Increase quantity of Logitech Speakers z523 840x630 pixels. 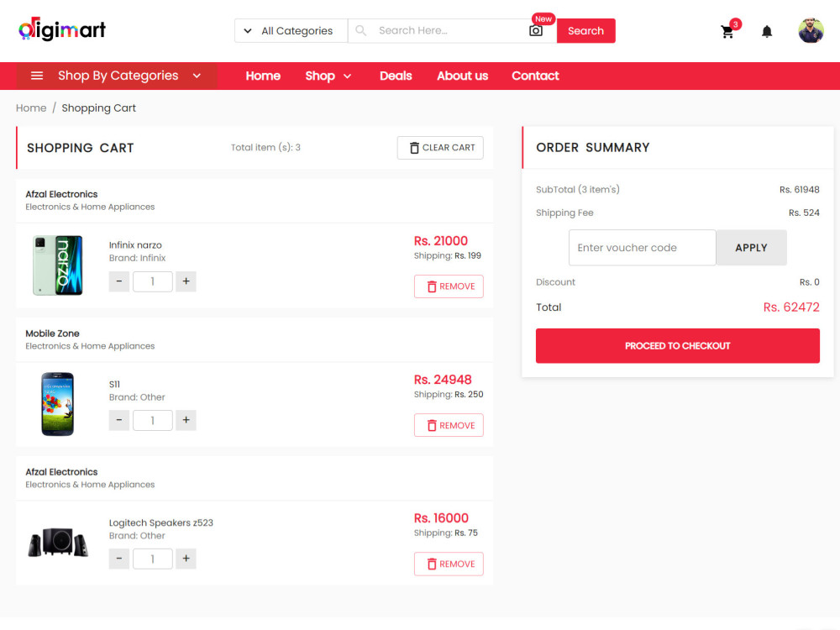point(186,559)
